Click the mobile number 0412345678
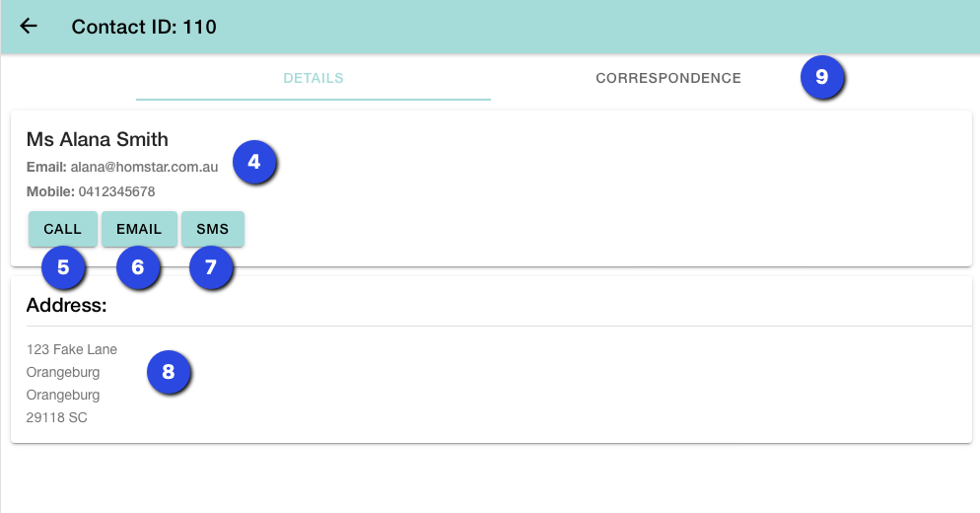The width and height of the screenshot is (980, 513). click(x=116, y=191)
